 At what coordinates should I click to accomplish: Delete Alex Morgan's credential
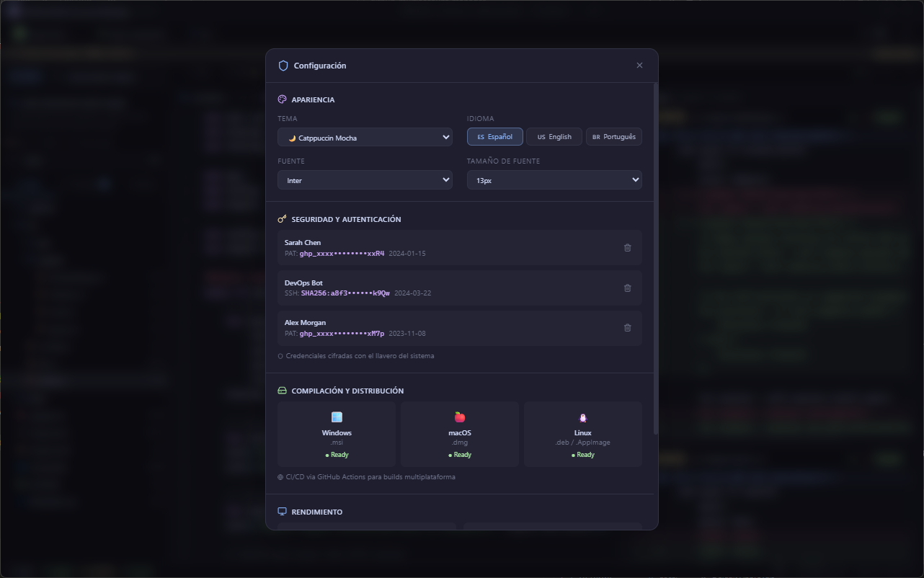point(627,327)
